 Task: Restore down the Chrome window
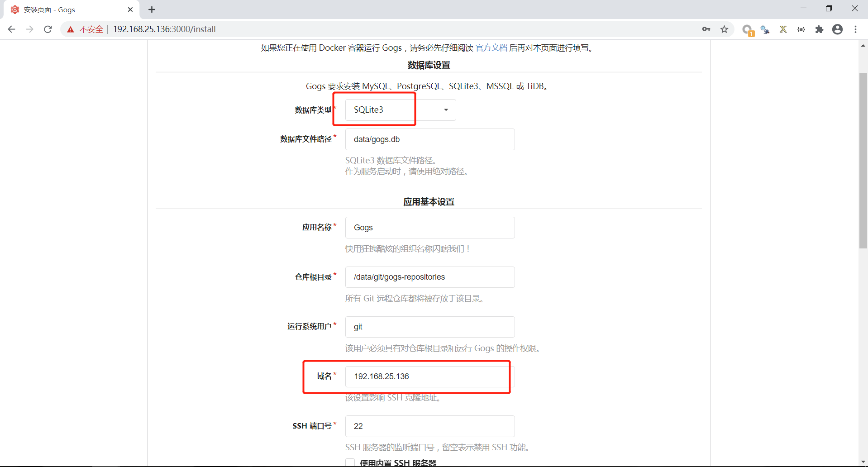829,9
